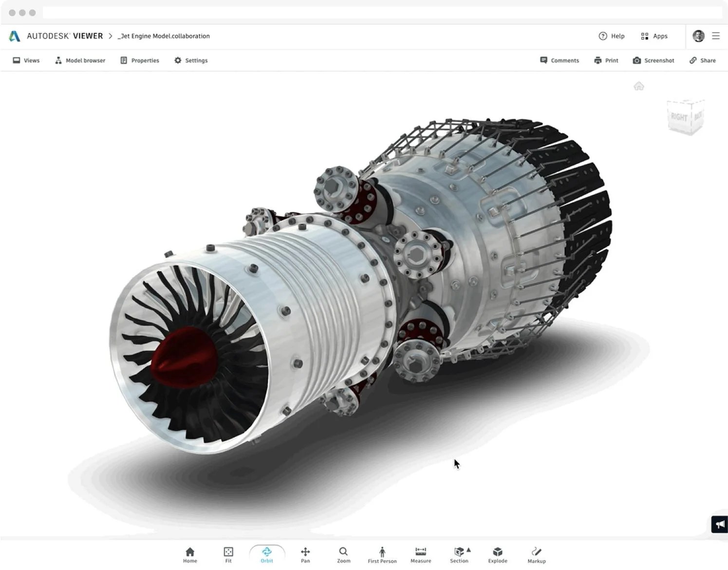This screenshot has height=570, width=728.
Task: Expand the breadcrumb chevron after AUTODESK VIEWER
Action: [x=111, y=36]
